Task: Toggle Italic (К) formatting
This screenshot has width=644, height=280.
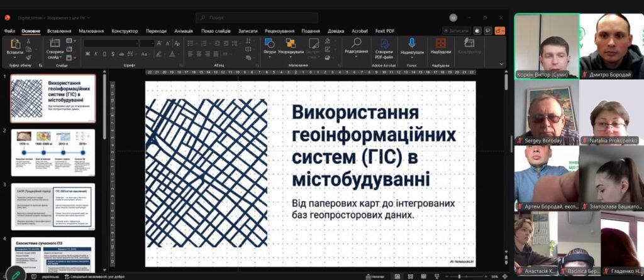Action: pos(96,54)
